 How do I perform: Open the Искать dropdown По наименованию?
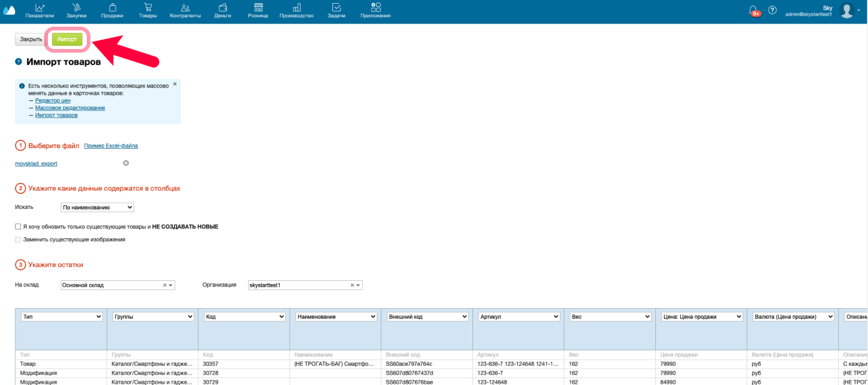[x=97, y=207]
